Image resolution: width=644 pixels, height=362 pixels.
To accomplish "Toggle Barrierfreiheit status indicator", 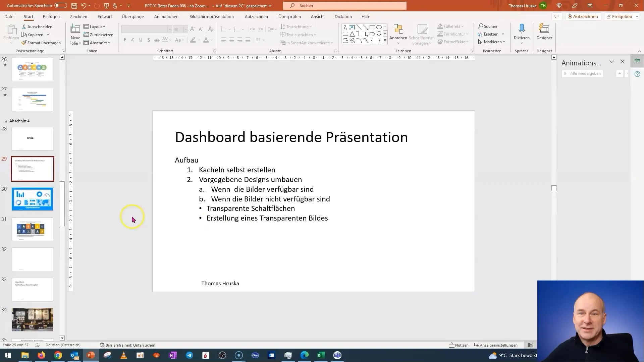I will point(128,345).
